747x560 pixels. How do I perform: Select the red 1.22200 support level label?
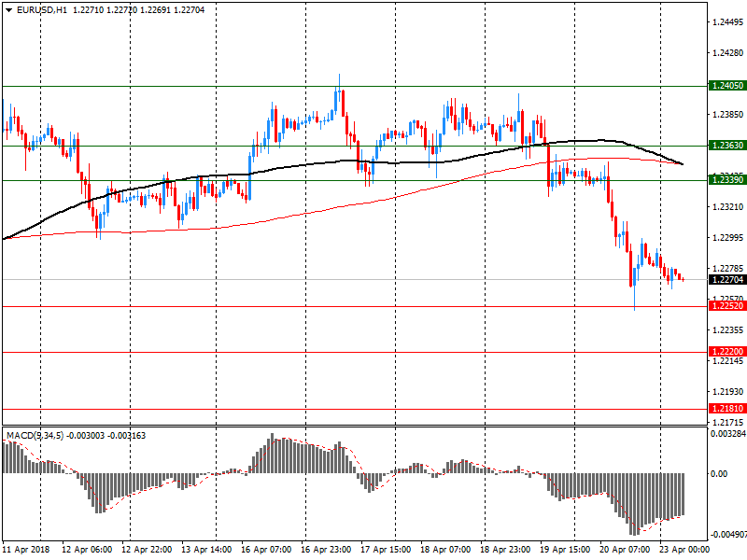pos(726,352)
